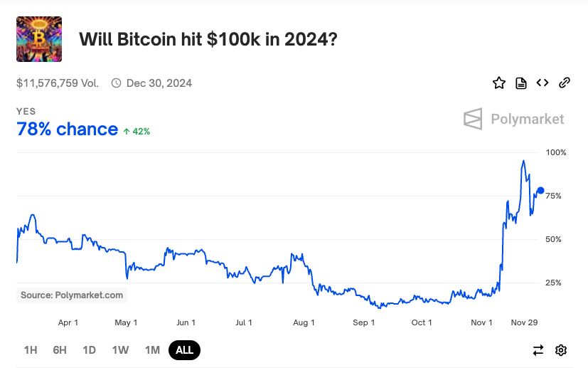Click the swap arrows chart icon

coord(538,350)
